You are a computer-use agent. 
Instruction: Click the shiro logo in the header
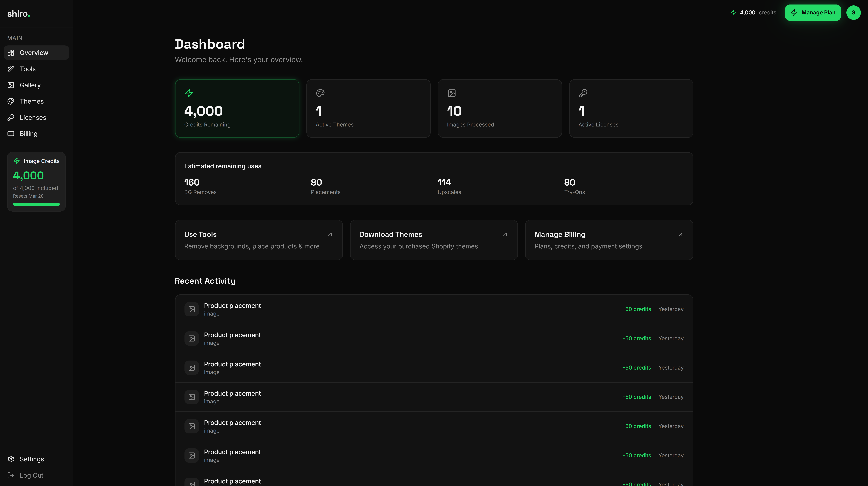pyautogui.click(x=19, y=14)
